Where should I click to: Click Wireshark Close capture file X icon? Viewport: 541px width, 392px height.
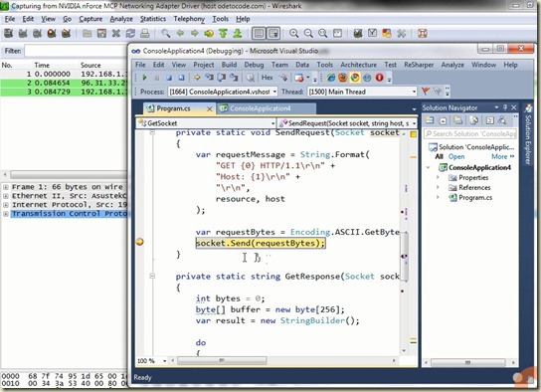[116, 34]
